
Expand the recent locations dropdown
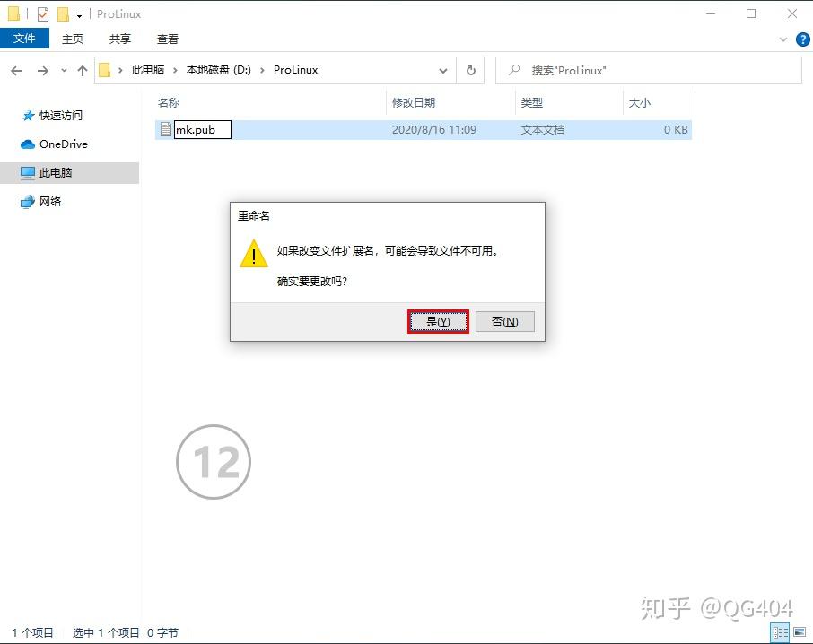(64, 70)
